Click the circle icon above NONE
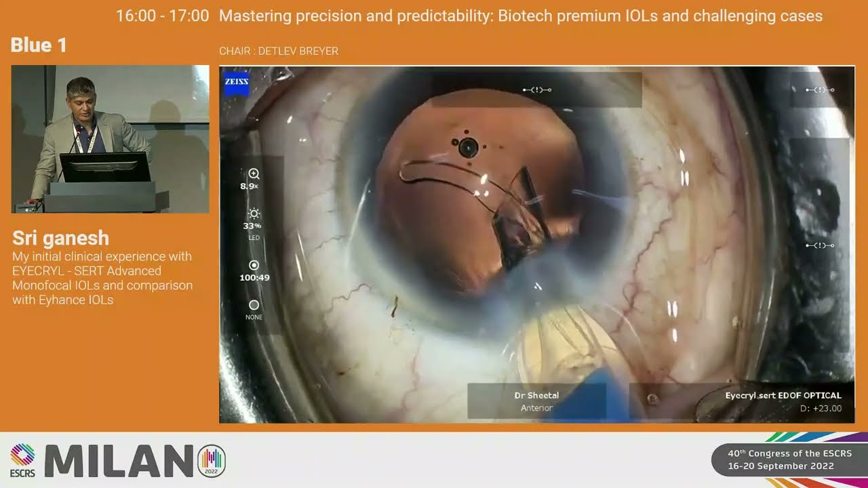The height and width of the screenshot is (488, 868). (254, 306)
